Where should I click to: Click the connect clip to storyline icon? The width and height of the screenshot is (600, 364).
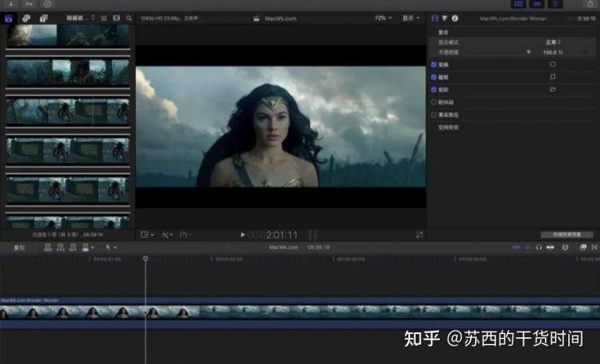pyautogui.click(x=47, y=247)
